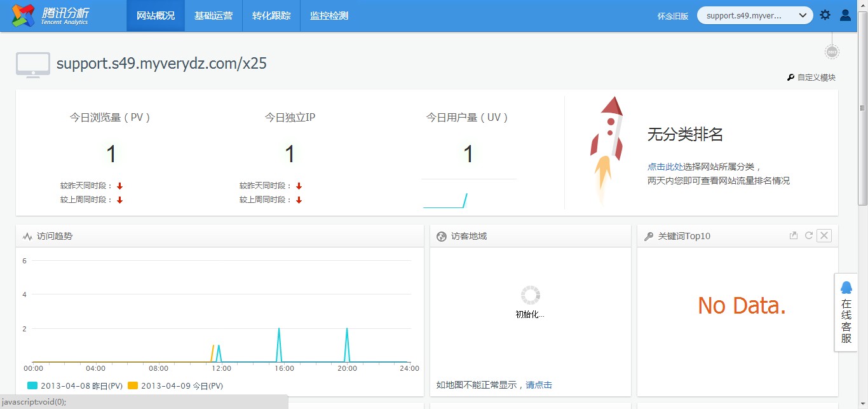Screen dimensions: 868x409
Task: Click 点击此处 to choose site category
Action: pos(665,167)
